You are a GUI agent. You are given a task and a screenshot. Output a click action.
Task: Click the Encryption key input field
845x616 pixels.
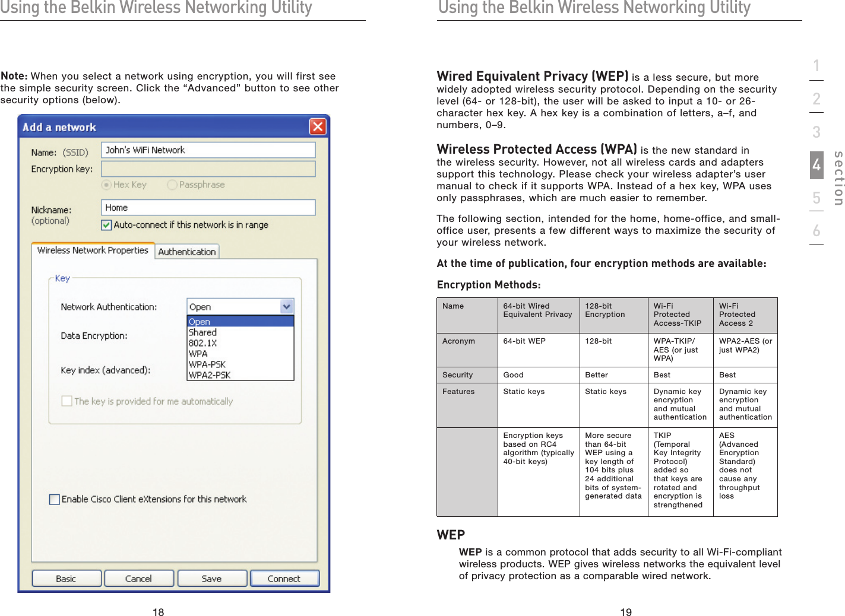pos(208,169)
